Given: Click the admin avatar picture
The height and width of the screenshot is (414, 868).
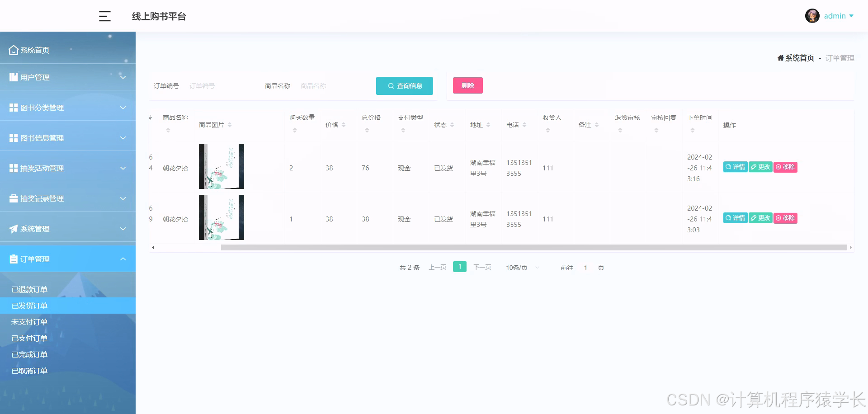Looking at the screenshot, I should coord(812,16).
